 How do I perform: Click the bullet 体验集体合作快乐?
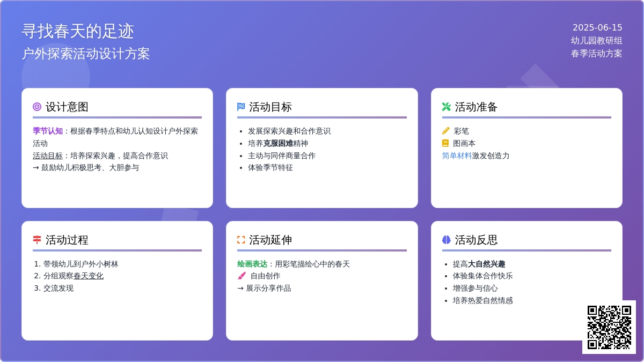pyautogui.click(x=483, y=276)
